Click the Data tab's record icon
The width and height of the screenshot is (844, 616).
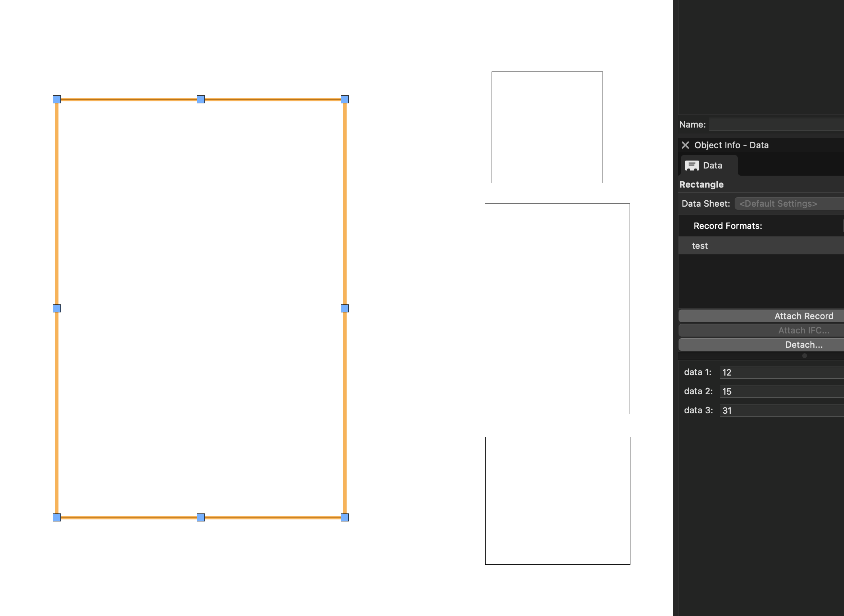pyautogui.click(x=692, y=166)
